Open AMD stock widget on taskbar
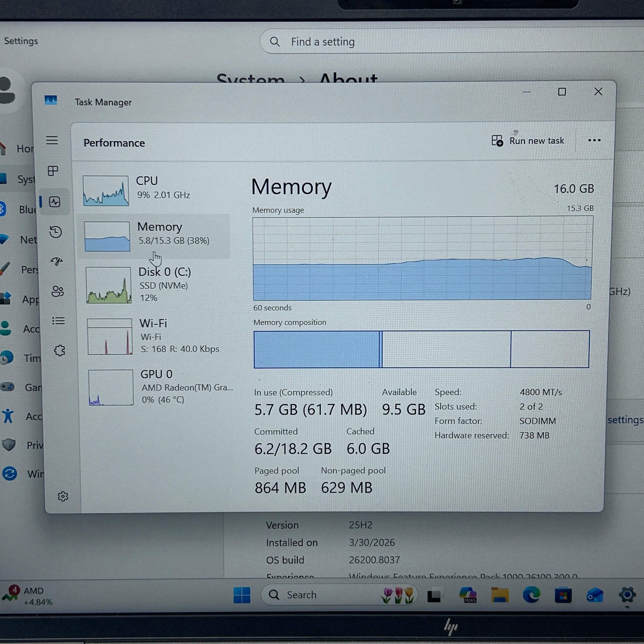The height and width of the screenshot is (644, 644). click(28, 596)
